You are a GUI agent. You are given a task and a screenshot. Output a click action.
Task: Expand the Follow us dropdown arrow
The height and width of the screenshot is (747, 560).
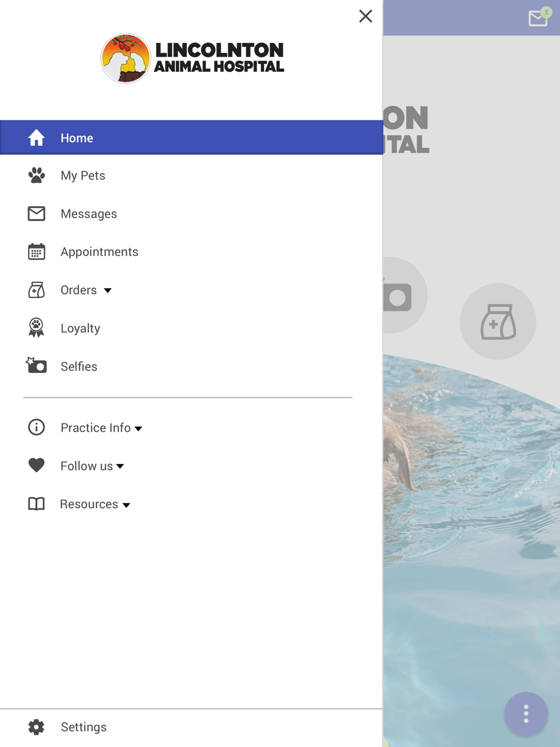pyautogui.click(x=120, y=466)
